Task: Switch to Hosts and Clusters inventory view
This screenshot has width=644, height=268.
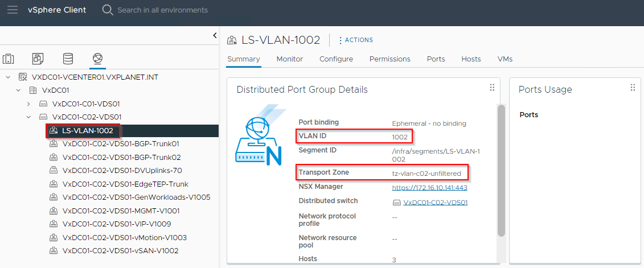Action: click(x=8, y=59)
